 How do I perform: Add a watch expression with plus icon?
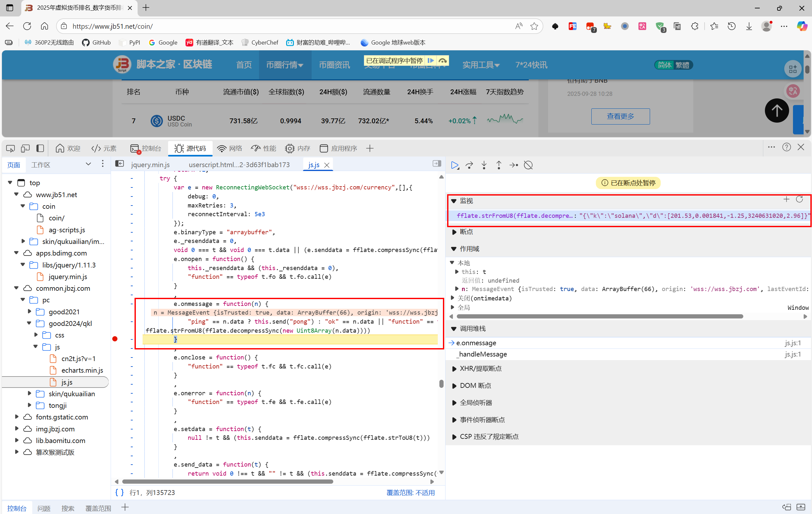(786, 200)
